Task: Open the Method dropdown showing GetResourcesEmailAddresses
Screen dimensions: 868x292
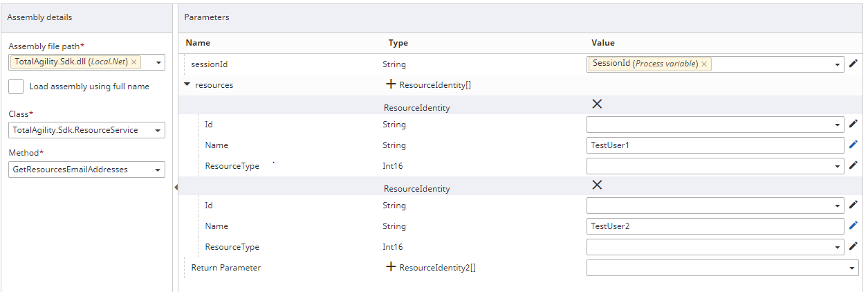Action: (158, 170)
